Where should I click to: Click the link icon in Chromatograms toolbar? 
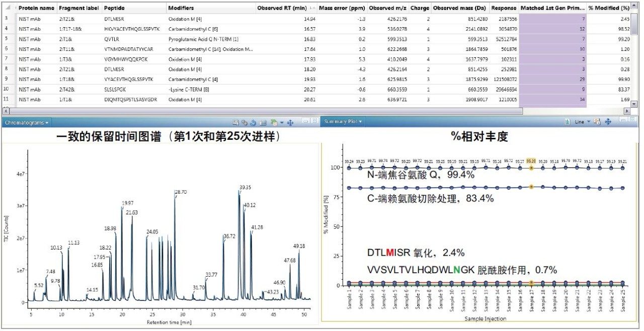point(244,122)
